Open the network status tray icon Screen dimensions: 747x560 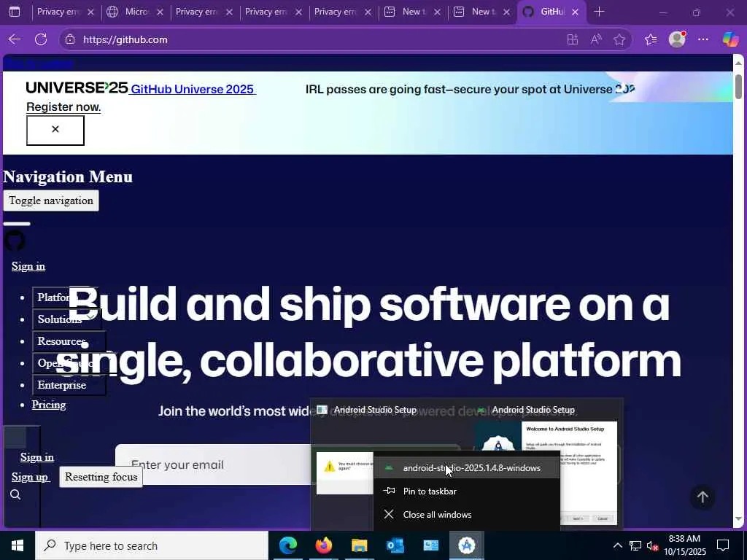[x=635, y=545]
